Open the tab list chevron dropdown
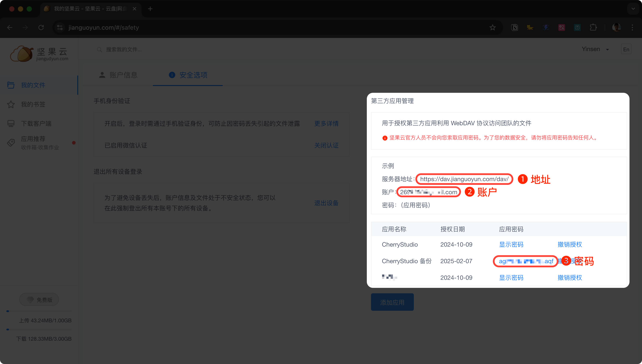Viewport: 642px width, 364px height. click(633, 9)
